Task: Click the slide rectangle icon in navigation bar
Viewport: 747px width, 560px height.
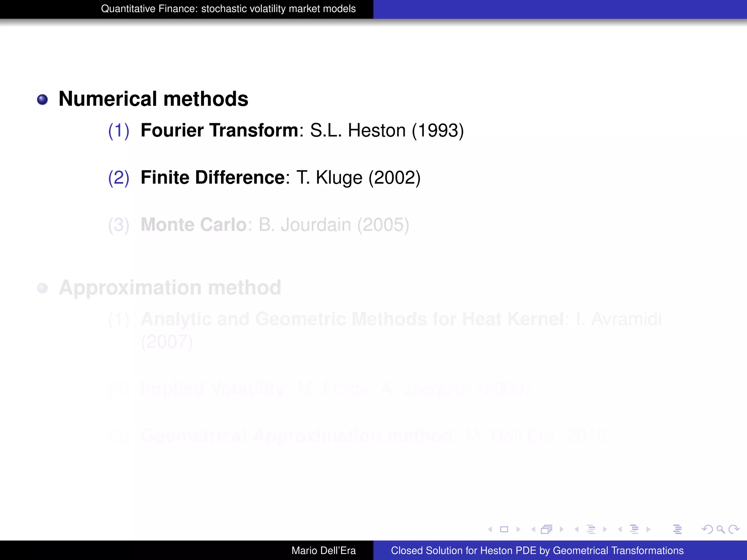Action: tap(504, 529)
